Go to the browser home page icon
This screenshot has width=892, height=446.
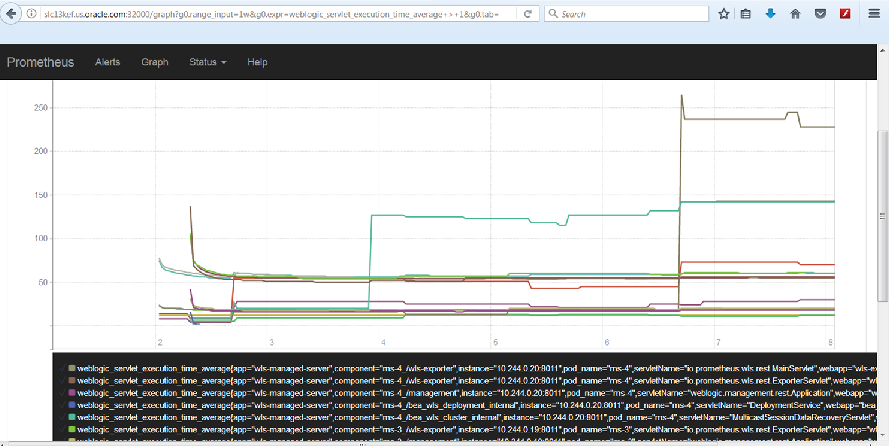pos(795,14)
